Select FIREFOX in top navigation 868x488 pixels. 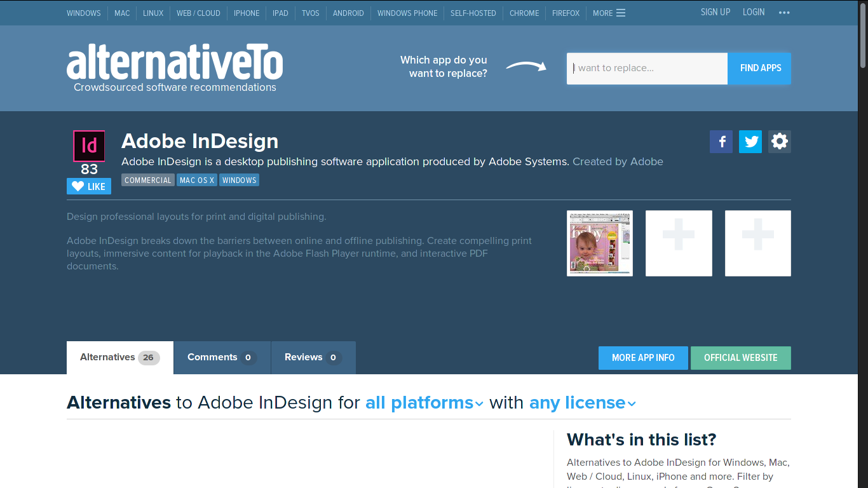click(566, 13)
